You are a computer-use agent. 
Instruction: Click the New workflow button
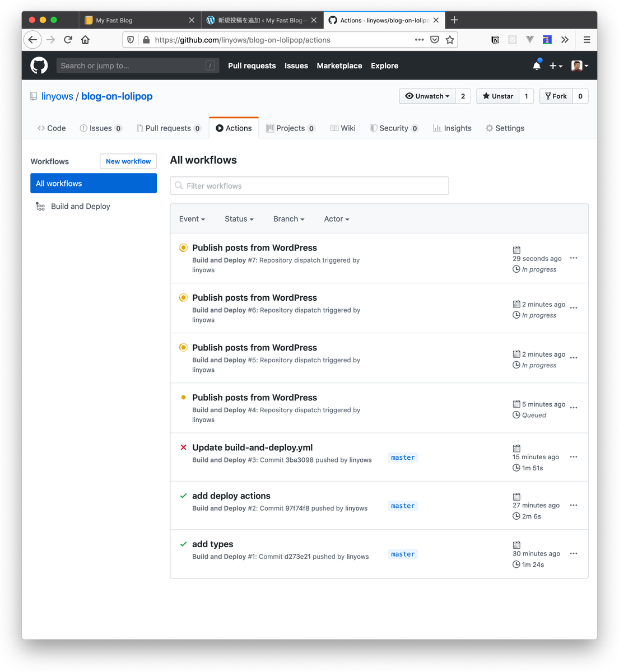[x=128, y=161]
